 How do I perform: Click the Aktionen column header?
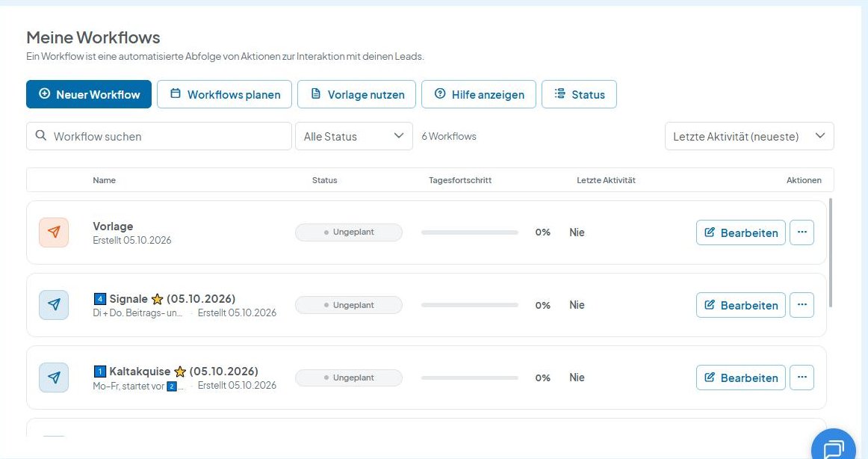pos(804,180)
